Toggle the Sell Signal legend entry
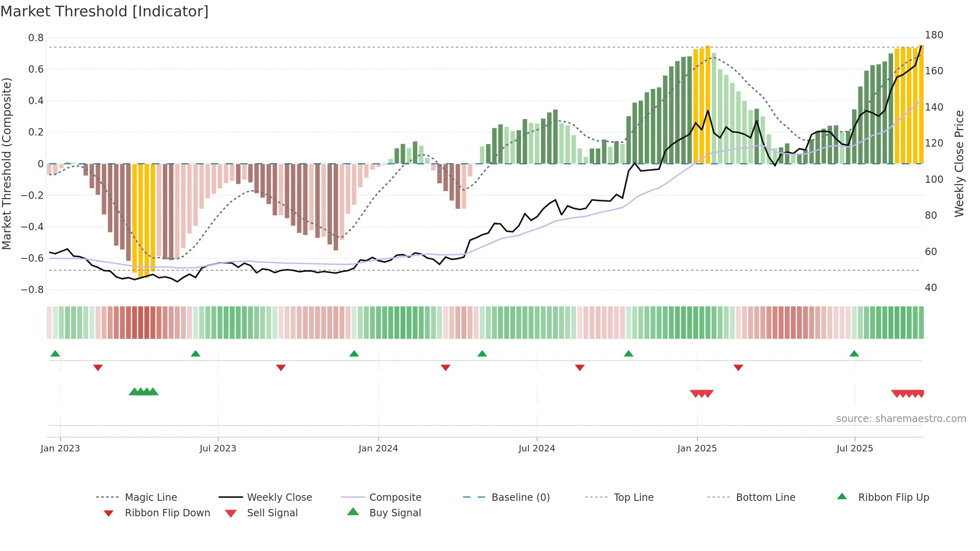980x551 pixels. 261,513
